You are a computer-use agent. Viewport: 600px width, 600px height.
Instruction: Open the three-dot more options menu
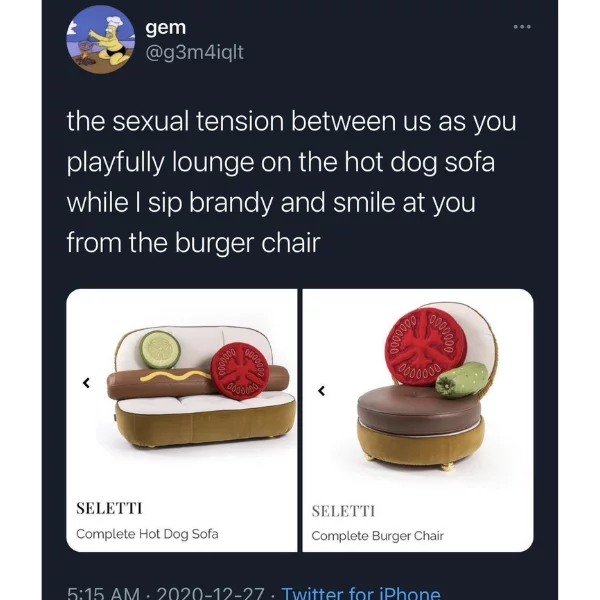pyautogui.click(x=522, y=27)
